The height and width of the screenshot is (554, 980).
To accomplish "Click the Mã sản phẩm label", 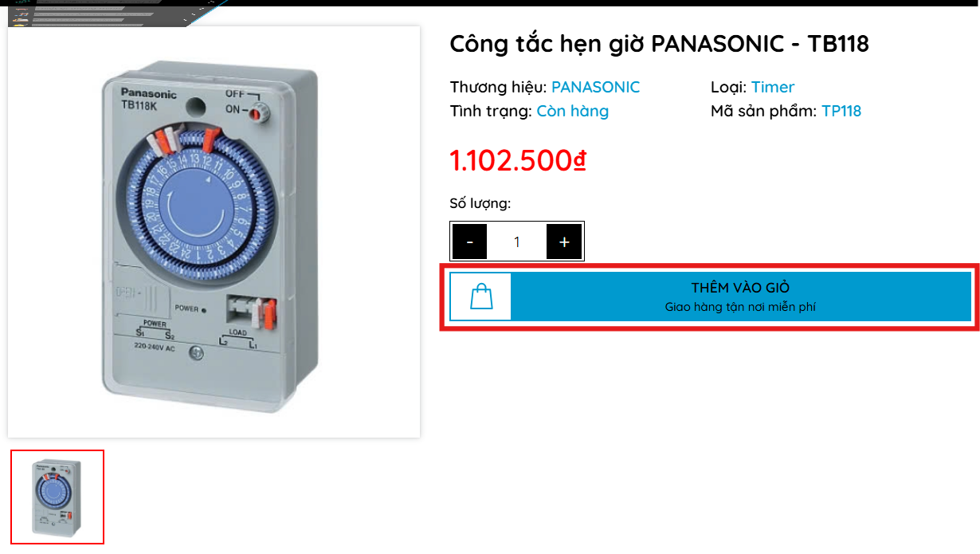I will coord(763,111).
